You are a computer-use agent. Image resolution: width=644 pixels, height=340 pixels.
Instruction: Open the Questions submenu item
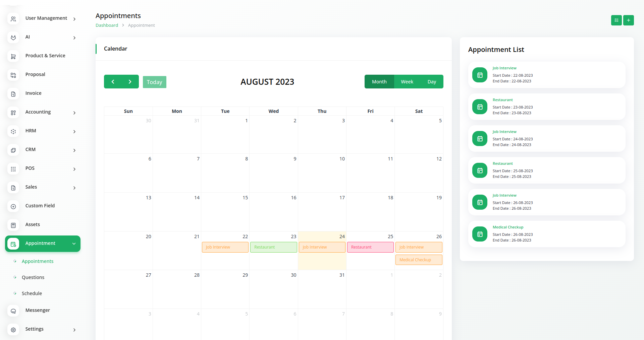click(33, 277)
